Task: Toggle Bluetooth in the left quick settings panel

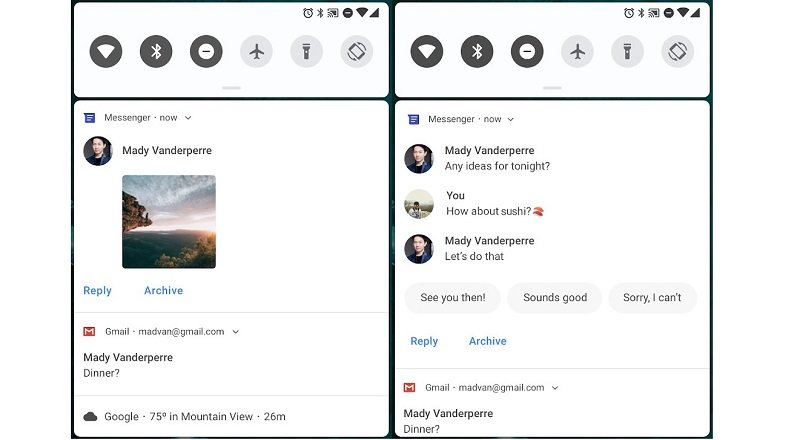Action: tap(156, 52)
